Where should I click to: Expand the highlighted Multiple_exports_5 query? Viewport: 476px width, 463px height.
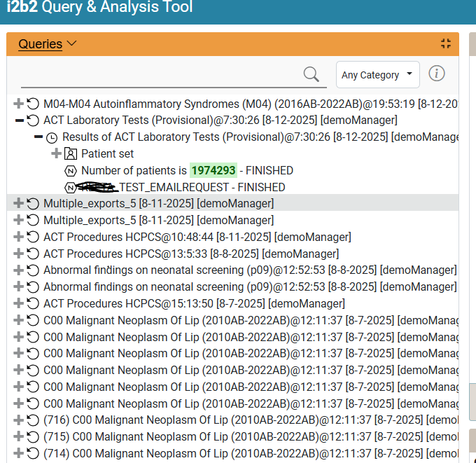pyautogui.click(x=19, y=203)
